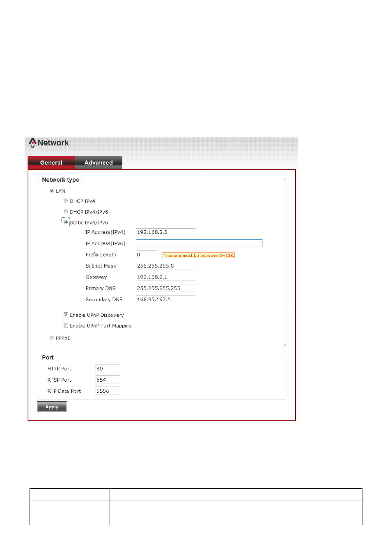Edit the HTTP Port field
The image size is (392, 554).
coord(108,369)
